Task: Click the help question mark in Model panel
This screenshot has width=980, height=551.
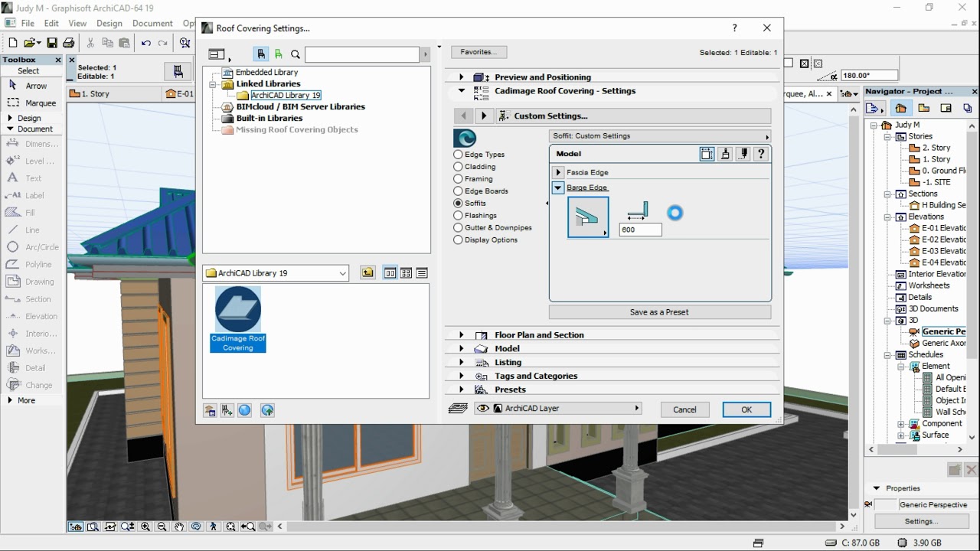Action: tap(761, 154)
